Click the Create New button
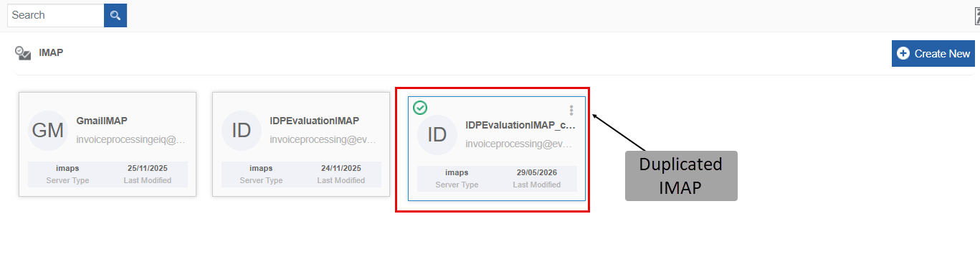Image resolution: width=980 pixels, height=270 pixels. [x=933, y=54]
